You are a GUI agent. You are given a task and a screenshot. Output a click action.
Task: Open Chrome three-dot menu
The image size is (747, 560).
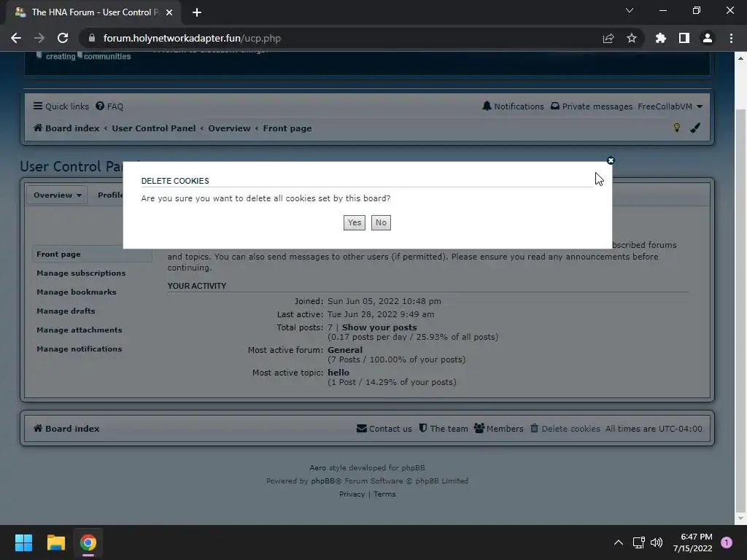731,38
